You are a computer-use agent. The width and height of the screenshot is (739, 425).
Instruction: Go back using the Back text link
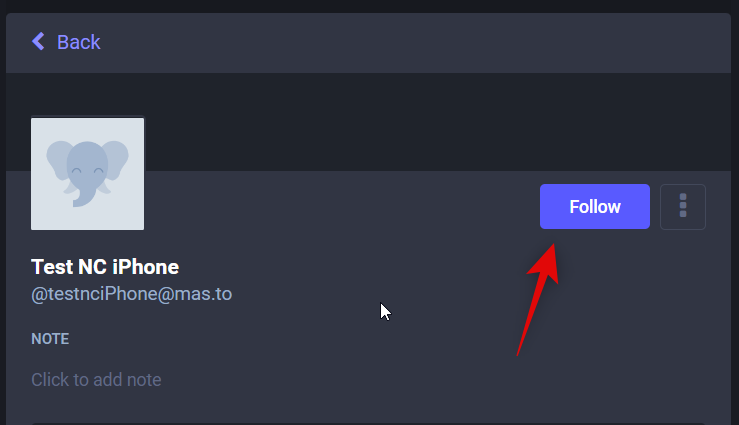click(x=78, y=42)
